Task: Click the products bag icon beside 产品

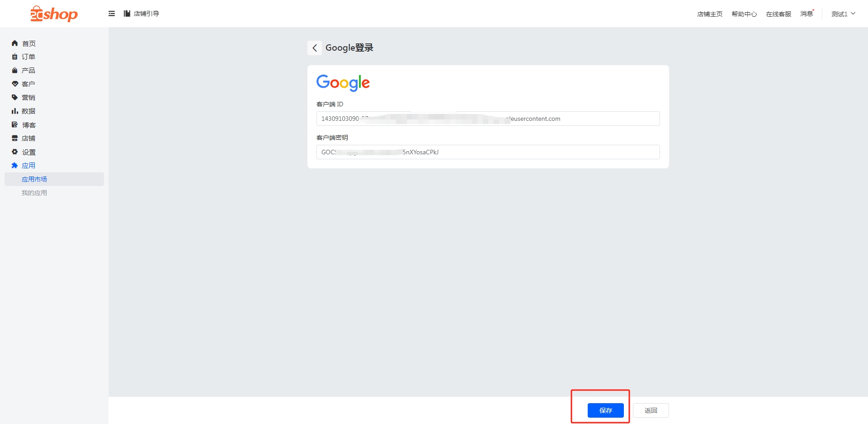Action: pyautogui.click(x=14, y=71)
